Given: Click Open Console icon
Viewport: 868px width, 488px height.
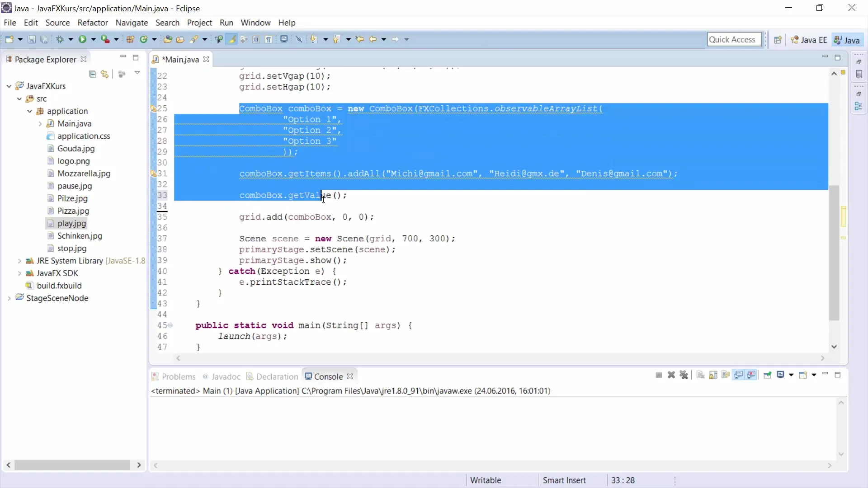Looking at the screenshot, I should 803,375.
